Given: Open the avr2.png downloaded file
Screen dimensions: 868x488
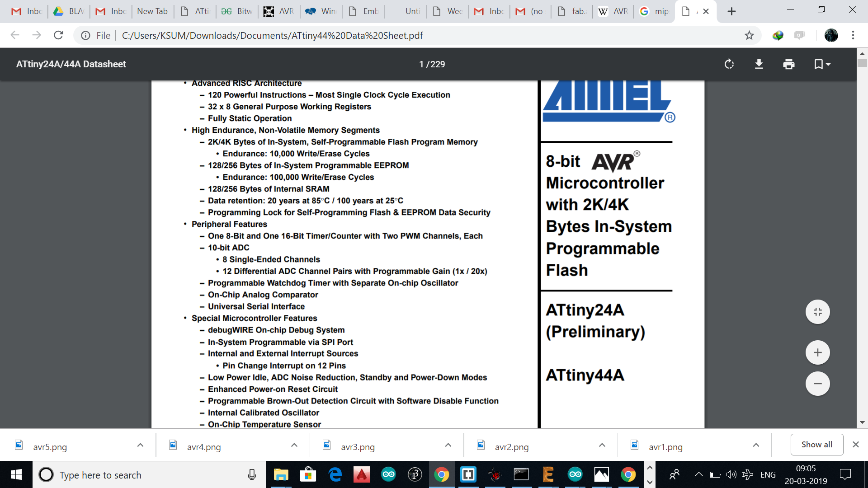Looking at the screenshot, I should pos(511,447).
